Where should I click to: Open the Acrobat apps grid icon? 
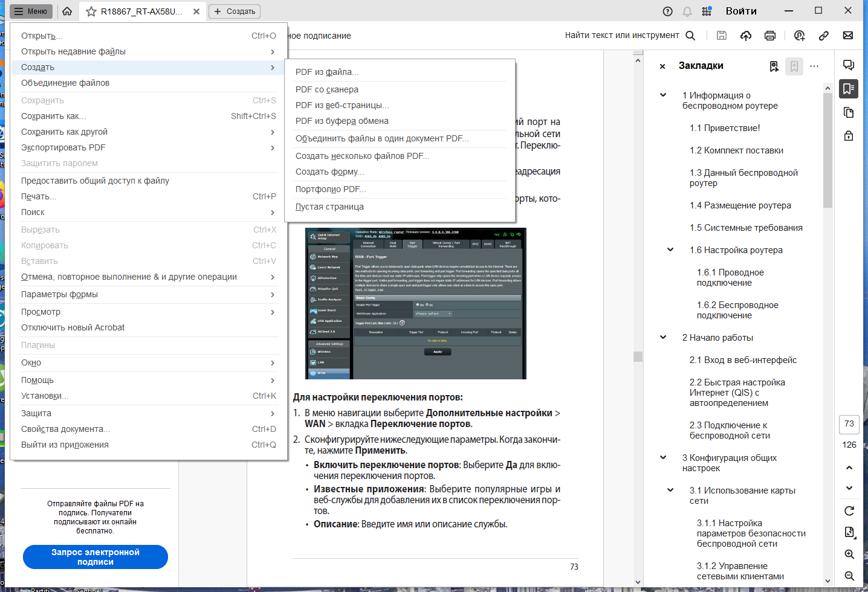tap(707, 11)
